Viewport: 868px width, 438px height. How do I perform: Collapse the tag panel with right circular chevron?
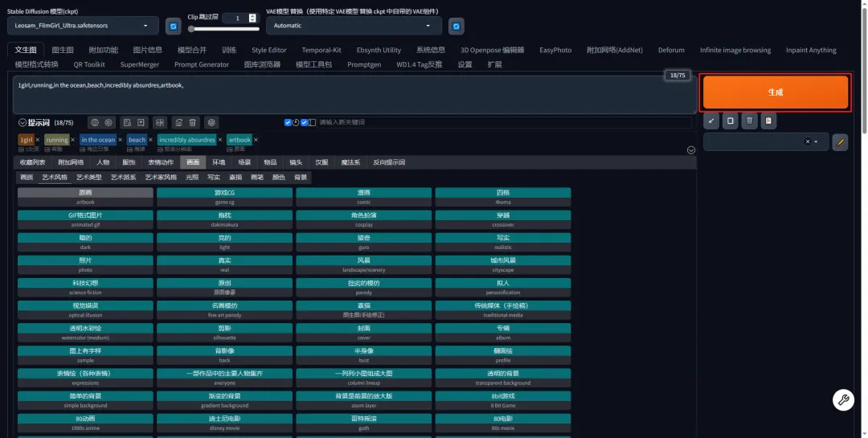point(691,150)
